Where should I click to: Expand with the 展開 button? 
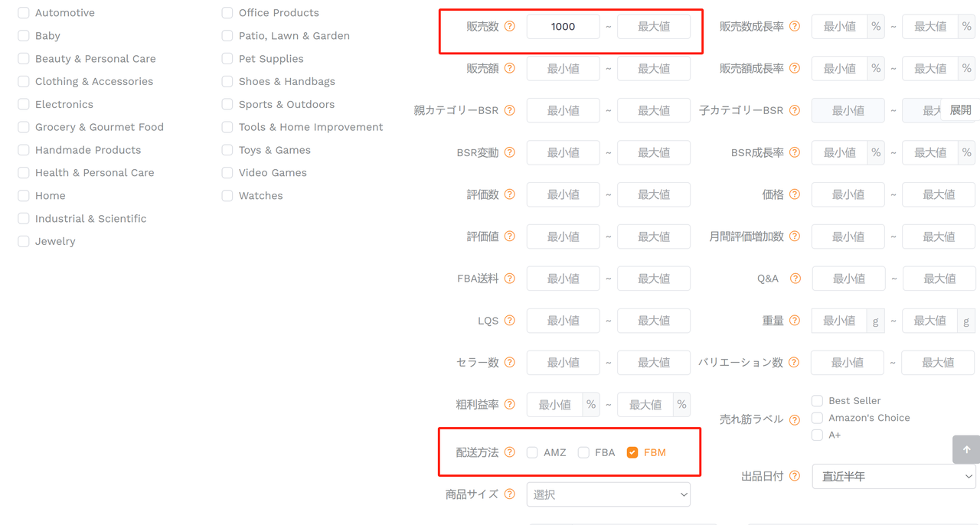(960, 110)
